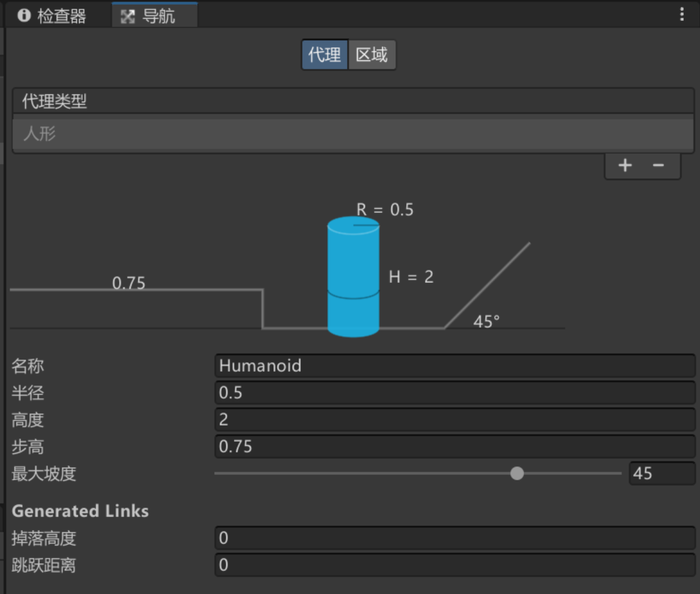Click the 高度 field showing 2
This screenshot has width=700, height=594.
tap(455, 419)
